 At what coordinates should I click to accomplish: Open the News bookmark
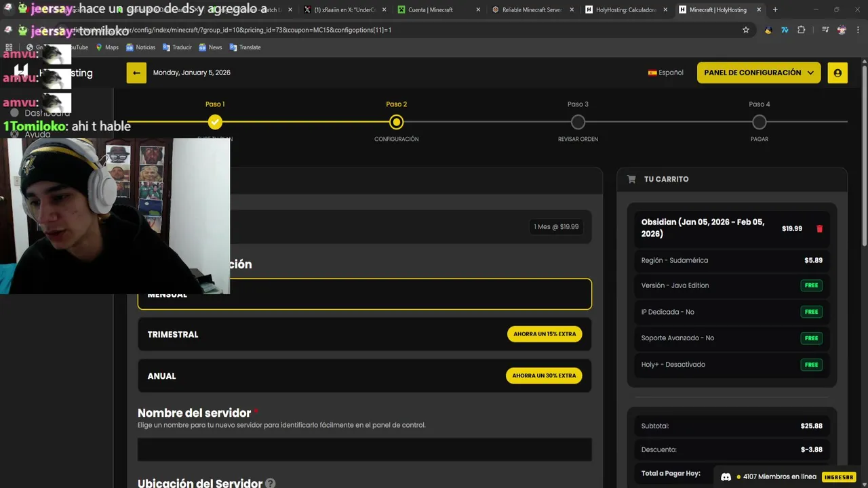[210, 47]
